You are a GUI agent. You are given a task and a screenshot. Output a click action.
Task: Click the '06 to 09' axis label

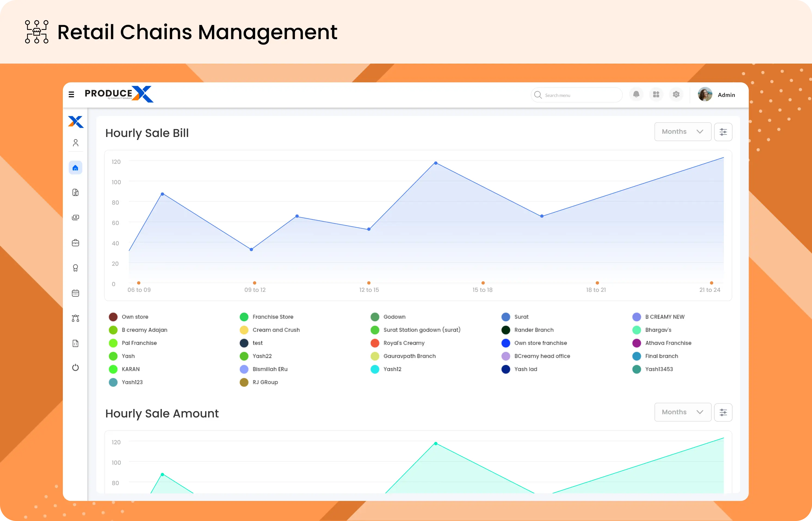click(x=139, y=290)
